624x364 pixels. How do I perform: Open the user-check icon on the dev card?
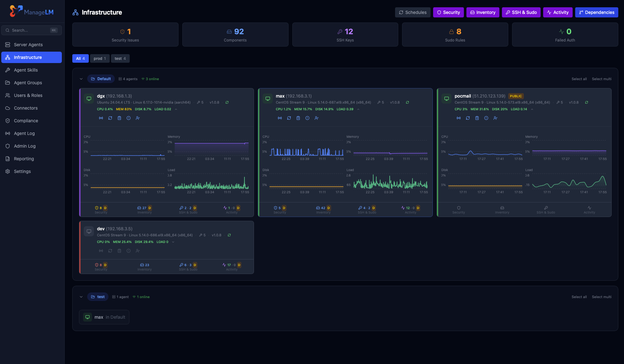pos(138,251)
